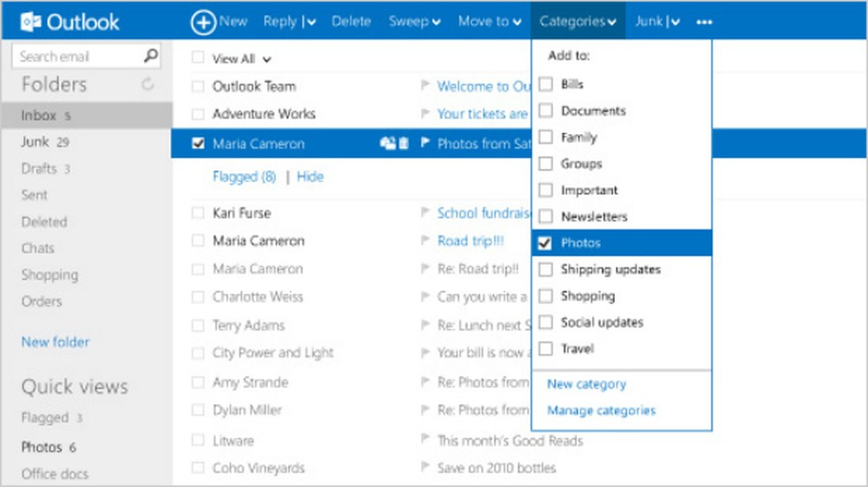The image size is (868, 487).
Task: Check the Newsletters category box
Action: click(546, 216)
